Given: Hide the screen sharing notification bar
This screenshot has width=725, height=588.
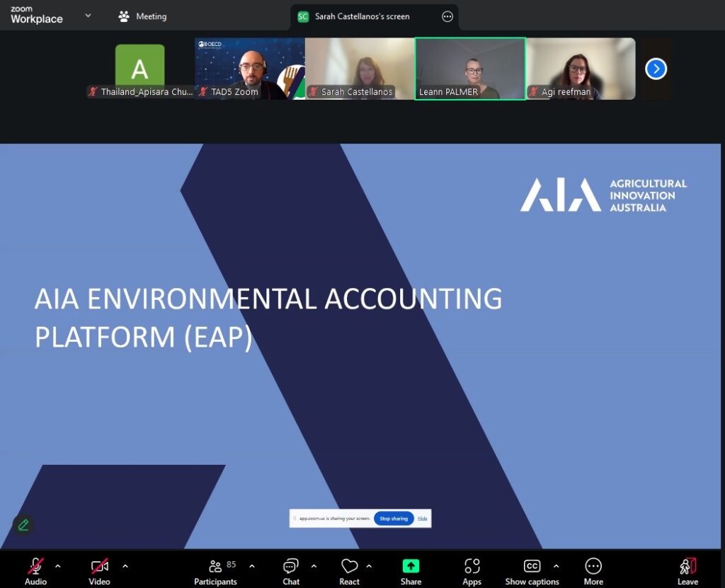Looking at the screenshot, I should point(422,519).
